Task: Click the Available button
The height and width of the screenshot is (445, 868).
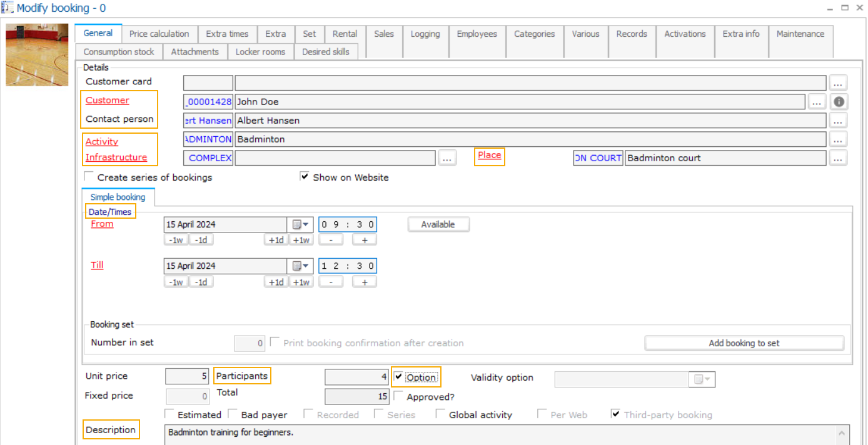Action: (438, 224)
